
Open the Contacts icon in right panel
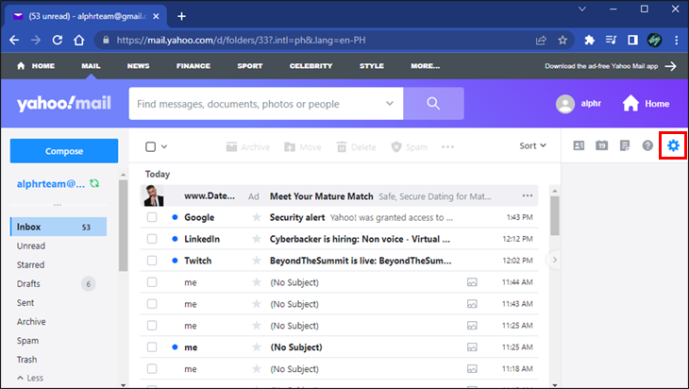pos(579,145)
